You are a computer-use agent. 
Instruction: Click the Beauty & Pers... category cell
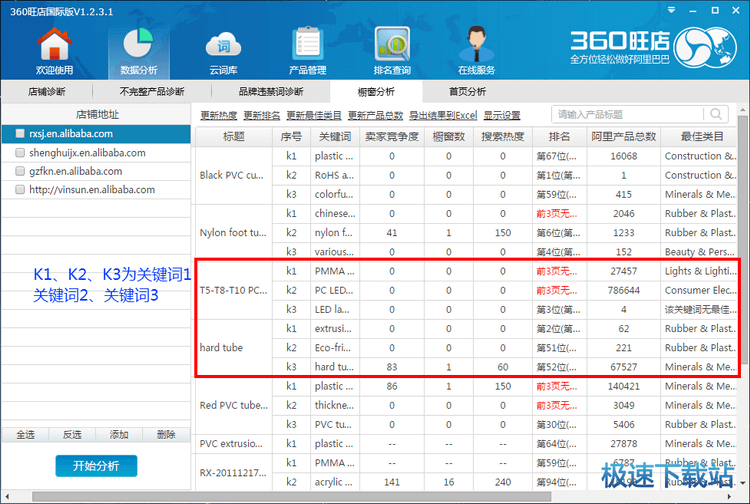pyautogui.click(x=700, y=252)
